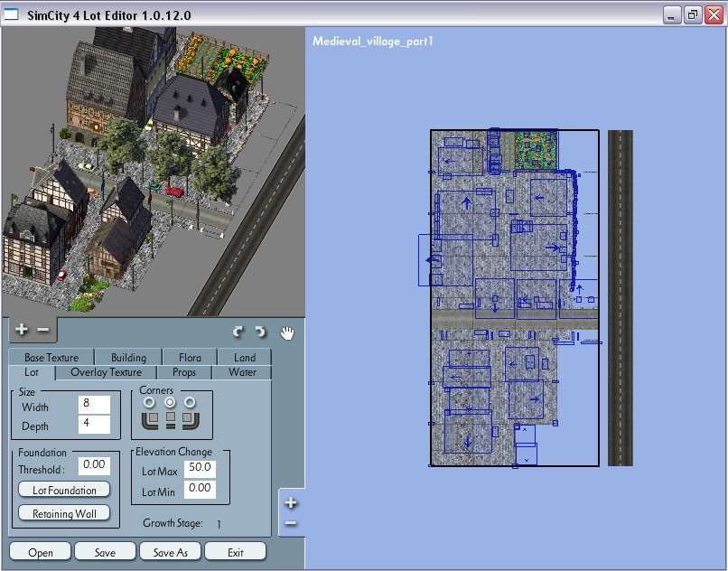728x571 pixels.
Task: Close the SimCity 4 Lot Editor window
Action: (x=714, y=15)
